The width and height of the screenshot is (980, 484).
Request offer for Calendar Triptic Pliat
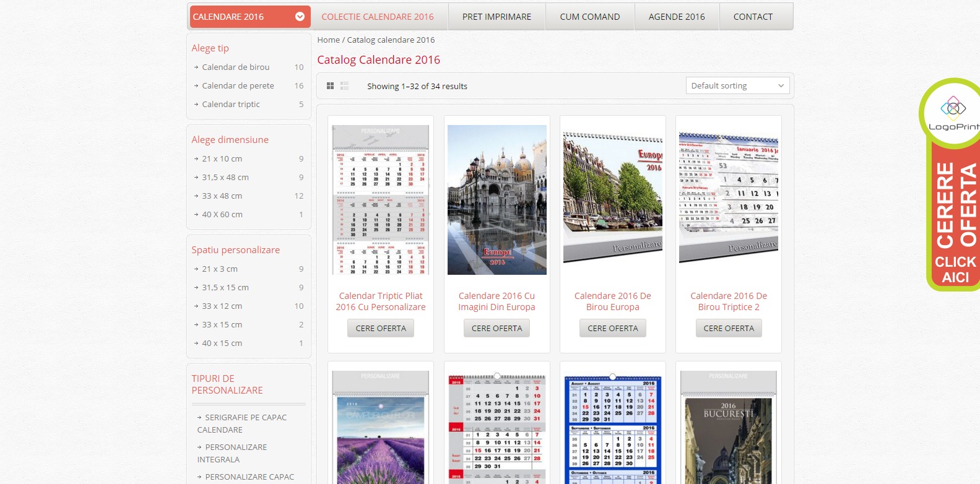click(381, 328)
